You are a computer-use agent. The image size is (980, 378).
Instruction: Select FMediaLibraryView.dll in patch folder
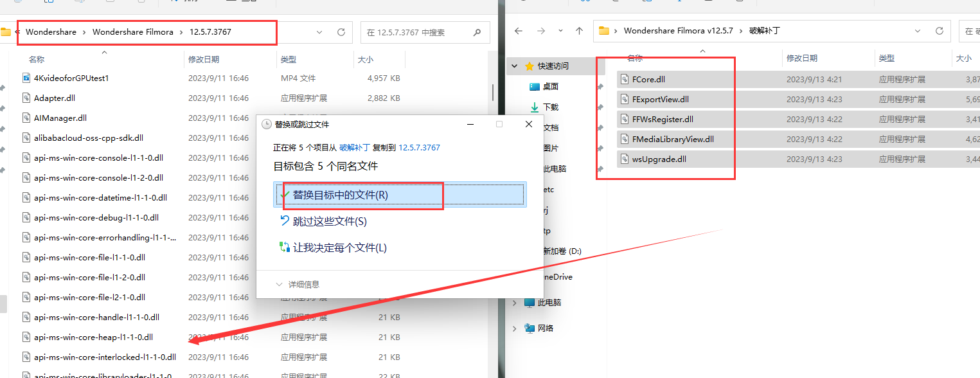(673, 139)
